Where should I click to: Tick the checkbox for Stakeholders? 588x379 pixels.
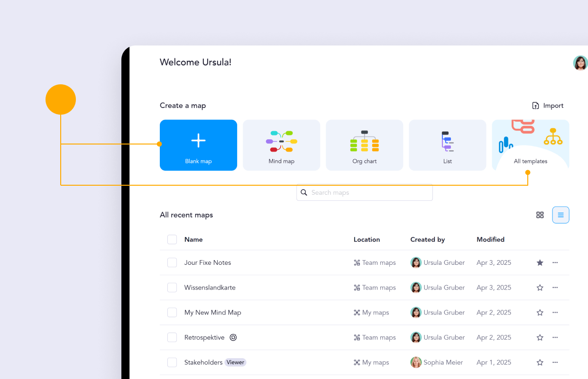tap(172, 362)
